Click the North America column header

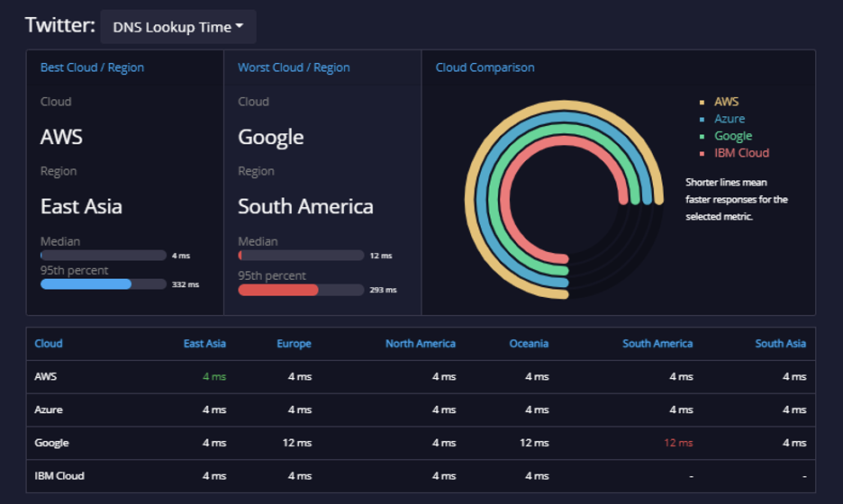click(x=421, y=344)
